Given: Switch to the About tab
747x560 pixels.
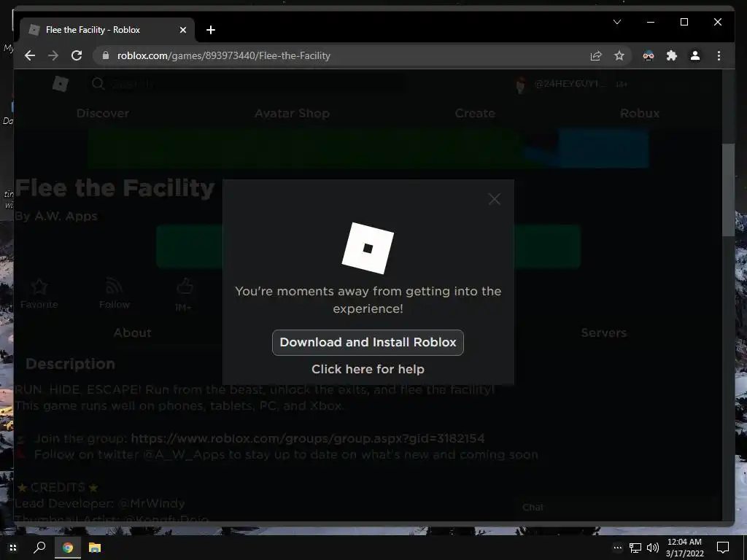Looking at the screenshot, I should point(133,332).
